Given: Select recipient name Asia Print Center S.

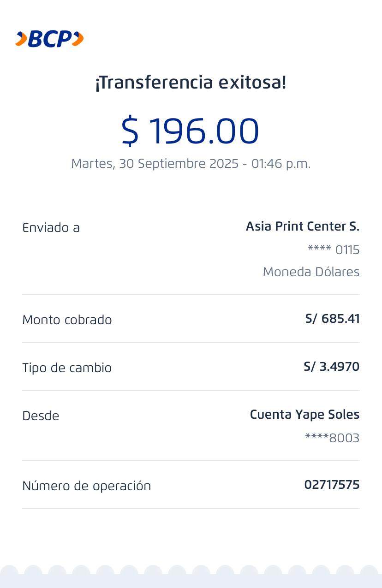Looking at the screenshot, I should (x=302, y=226).
